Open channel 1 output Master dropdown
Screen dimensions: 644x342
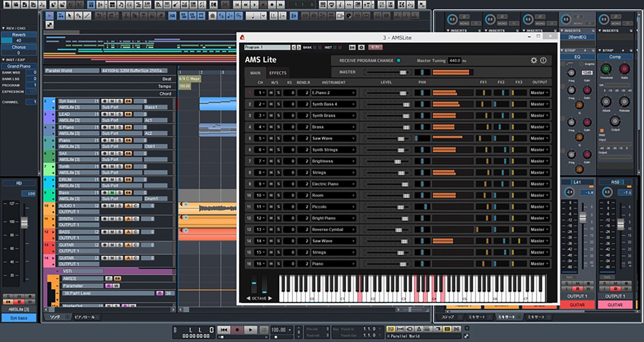pyautogui.click(x=540, y=93)
